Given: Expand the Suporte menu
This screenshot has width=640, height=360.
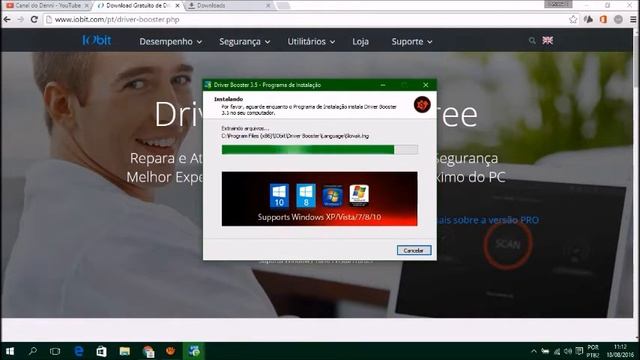Looking at the screenshot, I should point(412,42).
